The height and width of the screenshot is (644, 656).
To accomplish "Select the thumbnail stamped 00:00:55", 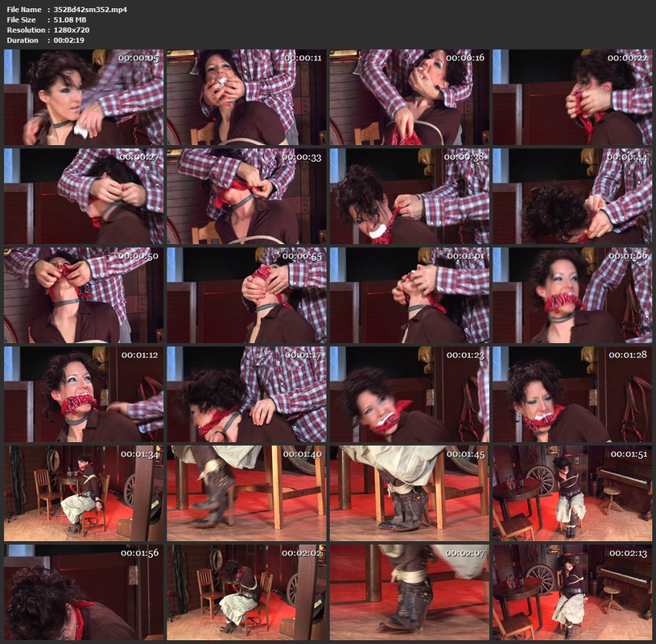I will (246, 295).
